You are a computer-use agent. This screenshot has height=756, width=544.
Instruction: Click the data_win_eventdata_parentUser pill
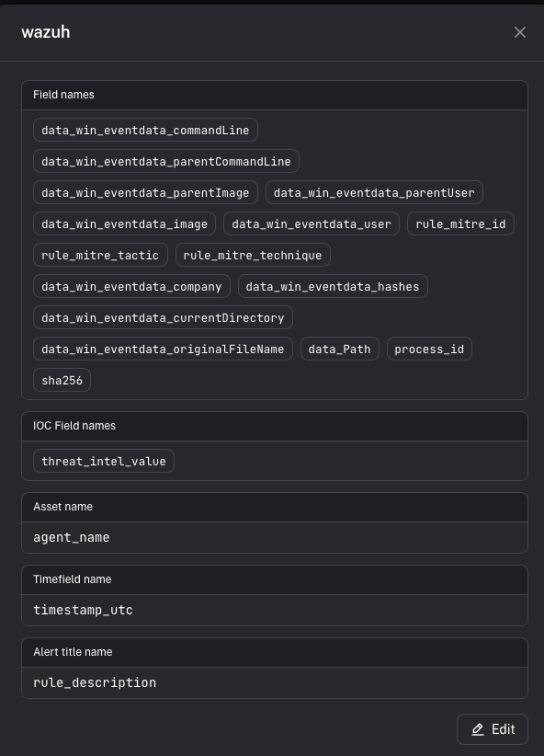point(373,192)
